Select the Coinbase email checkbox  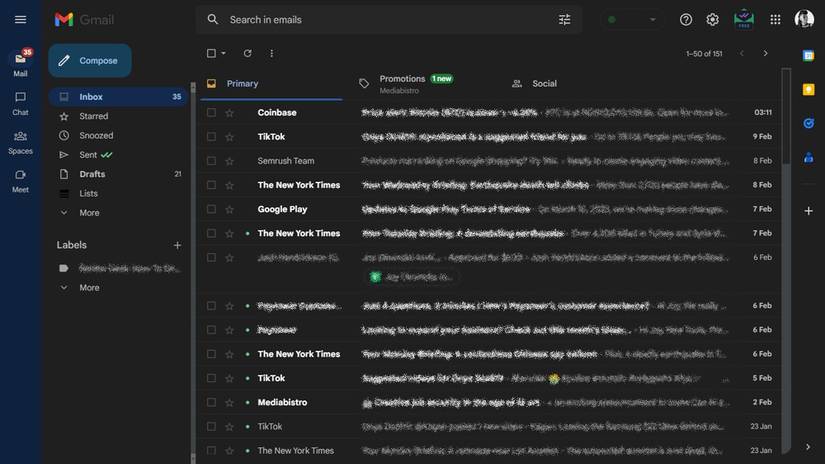click(211, 113)
